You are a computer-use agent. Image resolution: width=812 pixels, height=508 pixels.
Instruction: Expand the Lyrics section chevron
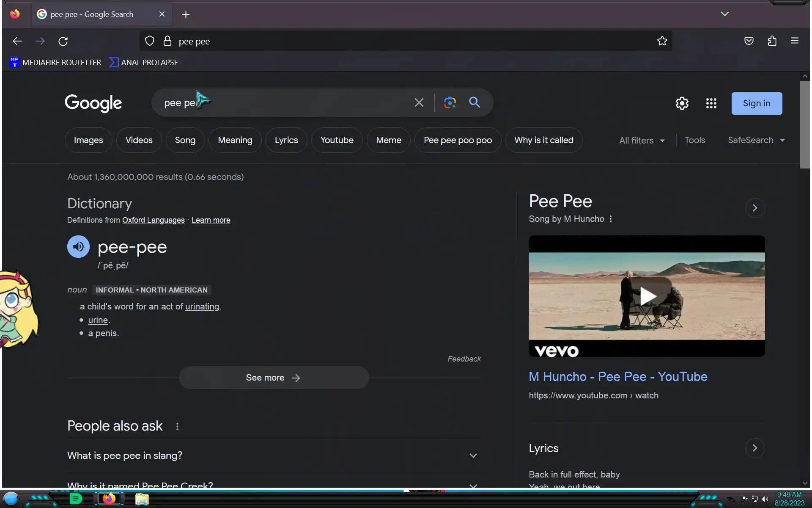754,448
